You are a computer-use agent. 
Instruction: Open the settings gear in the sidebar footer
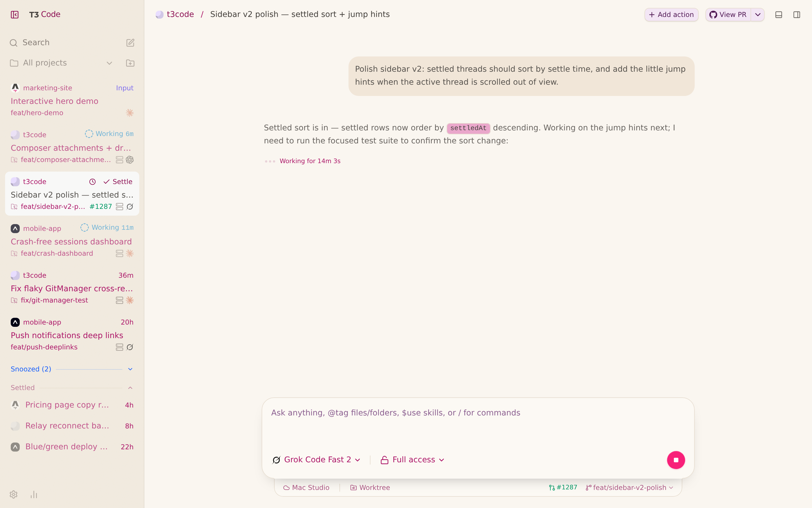click(14, 494)
